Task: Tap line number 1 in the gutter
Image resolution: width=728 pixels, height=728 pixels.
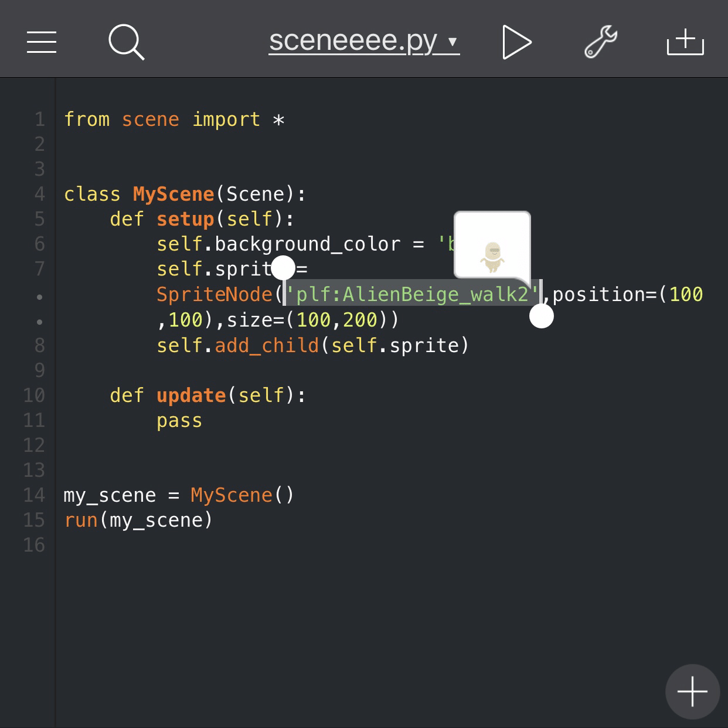Action: (39, 119)
